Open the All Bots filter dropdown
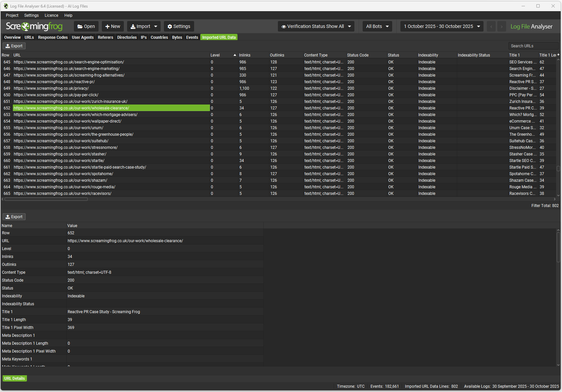This screenshot has width=562, height=392. [377, 26]
